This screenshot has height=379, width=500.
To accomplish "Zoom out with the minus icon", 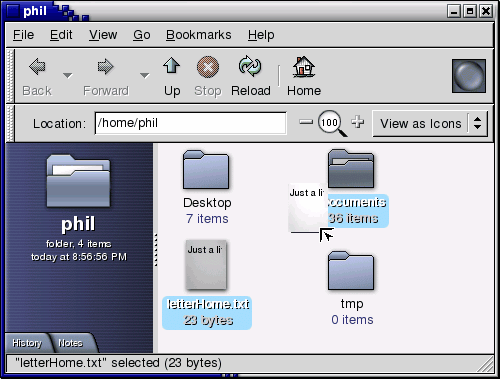I will click(x=306, y=122).
